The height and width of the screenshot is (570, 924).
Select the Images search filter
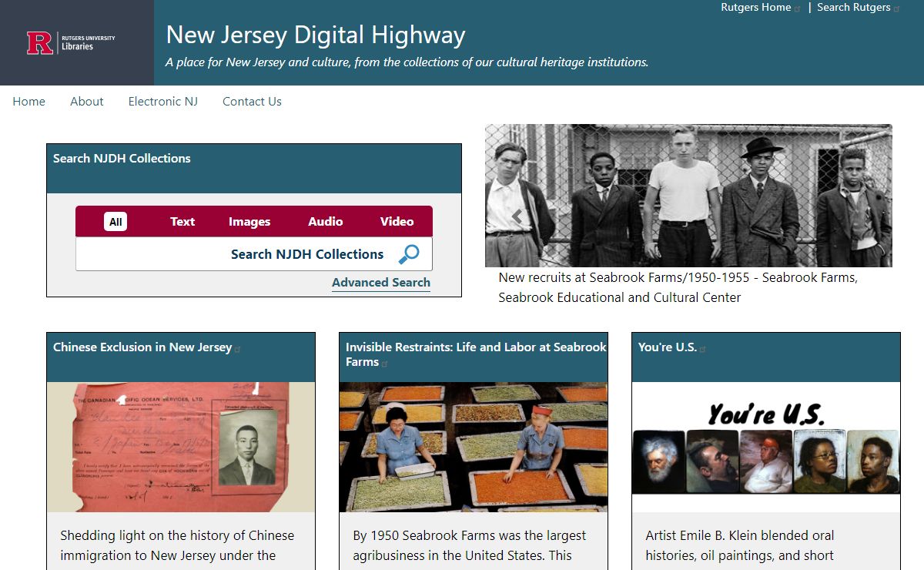point(249,222)
